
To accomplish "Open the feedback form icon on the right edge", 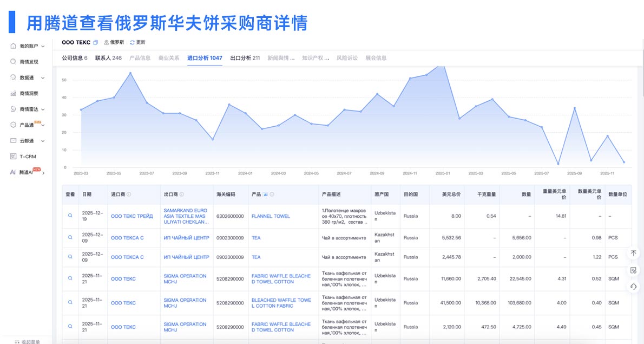I will tap(633, 269).
